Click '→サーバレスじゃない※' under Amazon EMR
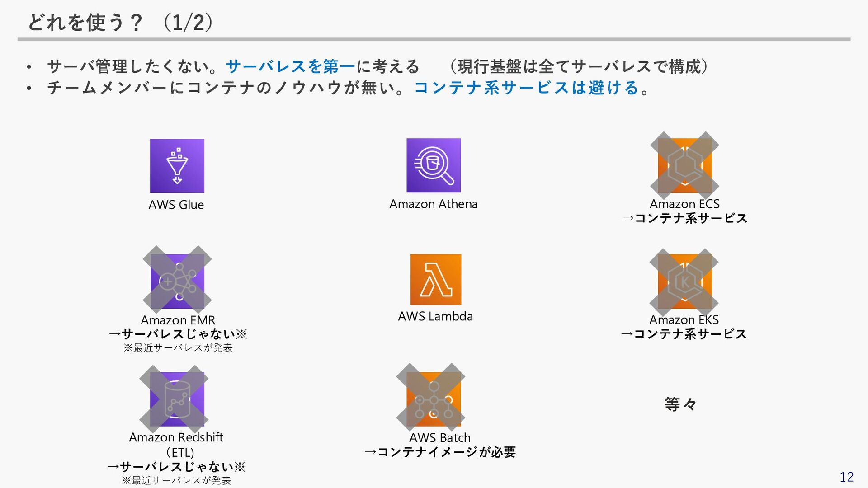This screenshot has width=868, height=488. click(x=178, y=334)
